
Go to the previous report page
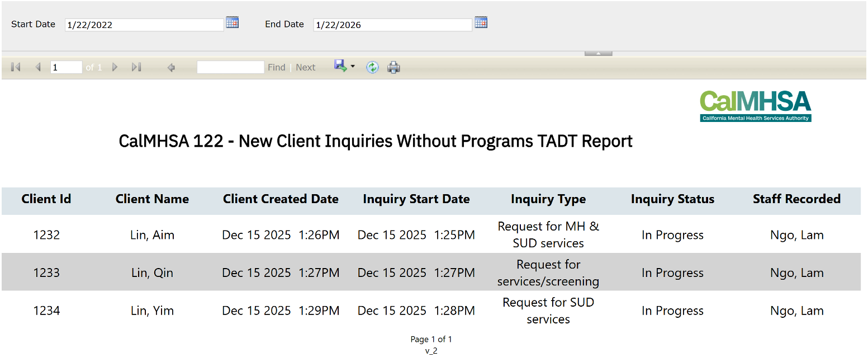coord(38,67)
